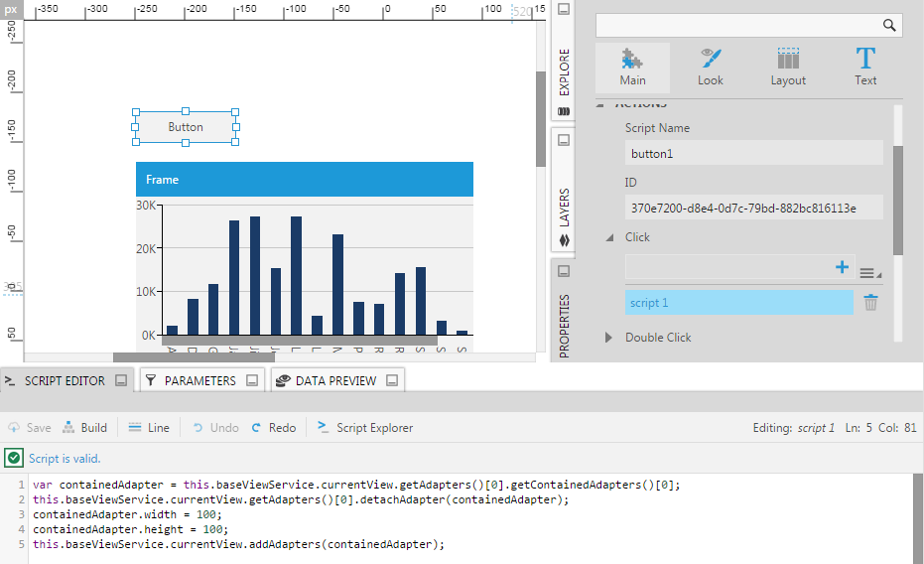The image size is (924, 564).
Task: Toggle the Properties panel dock box
Action: pos(564,271)
